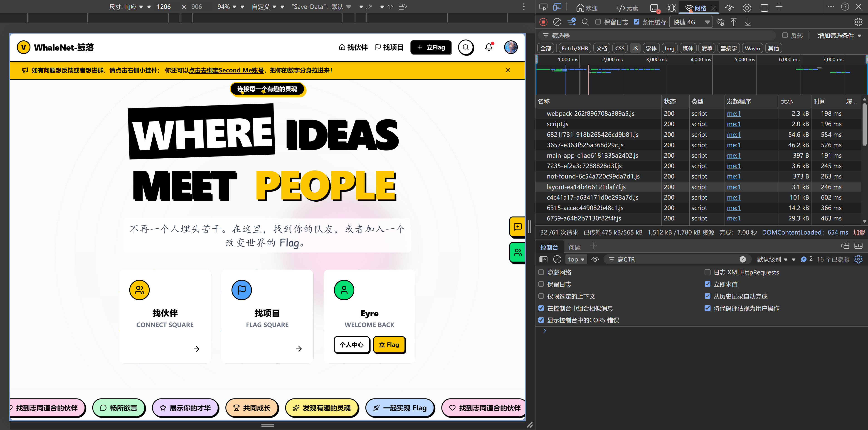The width and height of the screenshot is (868, 430).
Task: Uncheck the 禁用缓存 checkbox
Action: tap(636, 22)
